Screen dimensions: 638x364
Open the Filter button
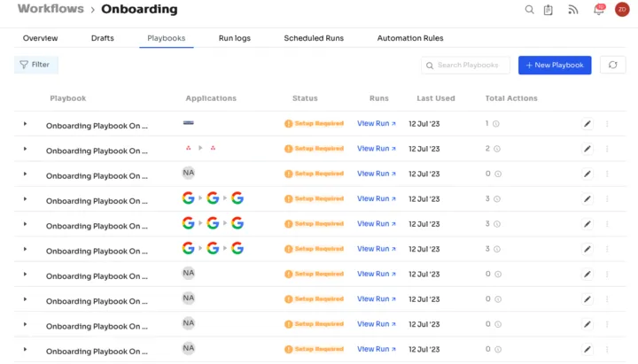(x=36, y=65)
